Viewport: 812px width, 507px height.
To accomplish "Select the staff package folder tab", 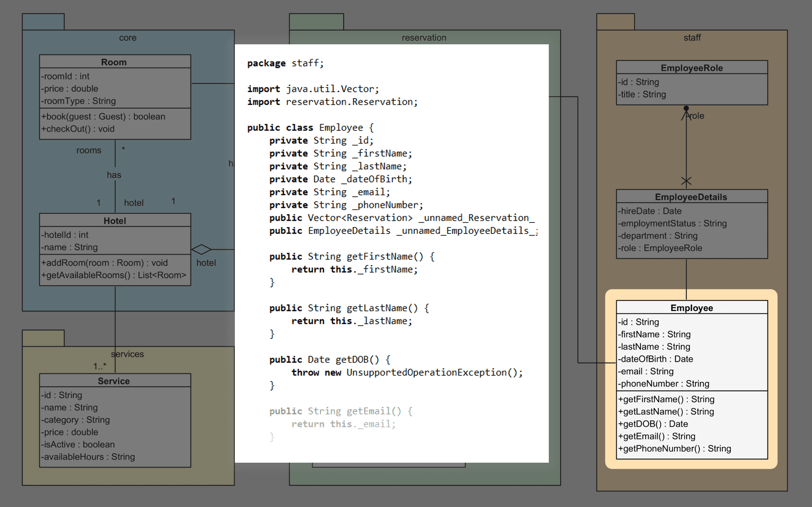I will [615, 21].
